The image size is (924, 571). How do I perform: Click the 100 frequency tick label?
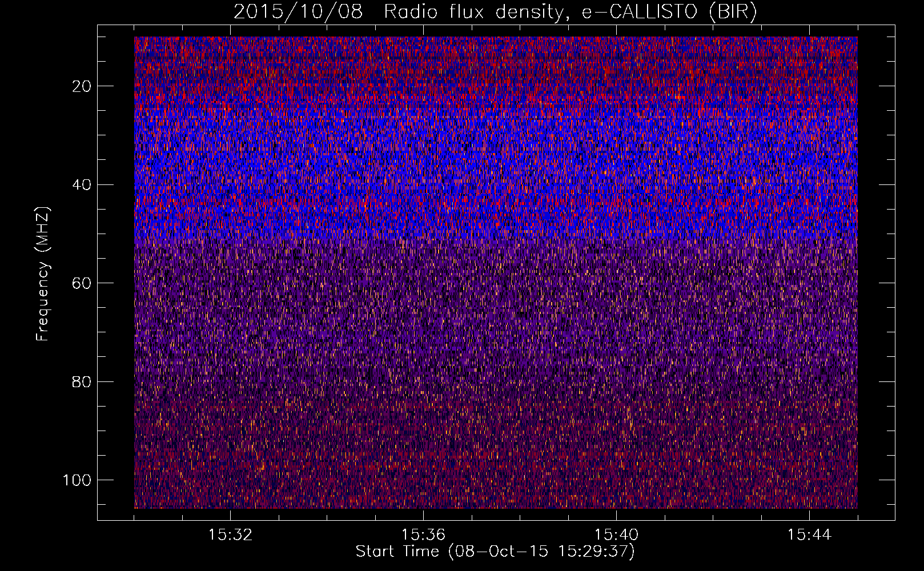tap(77, 480)
